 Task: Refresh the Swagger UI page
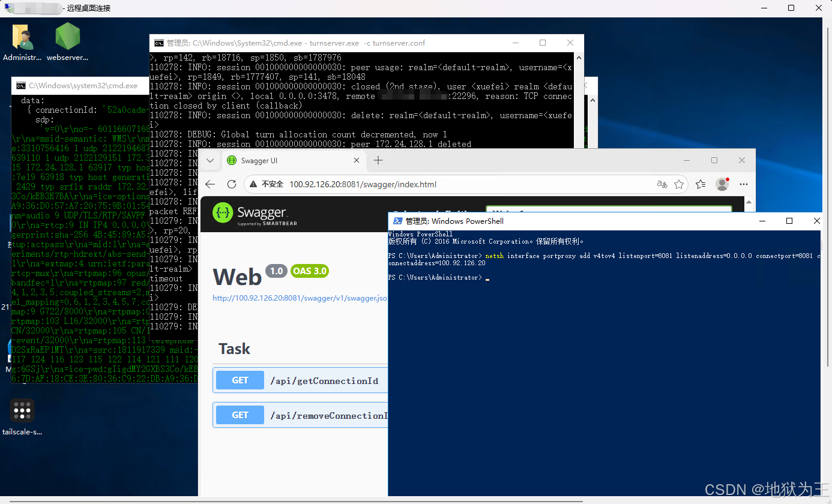(232, 184)
